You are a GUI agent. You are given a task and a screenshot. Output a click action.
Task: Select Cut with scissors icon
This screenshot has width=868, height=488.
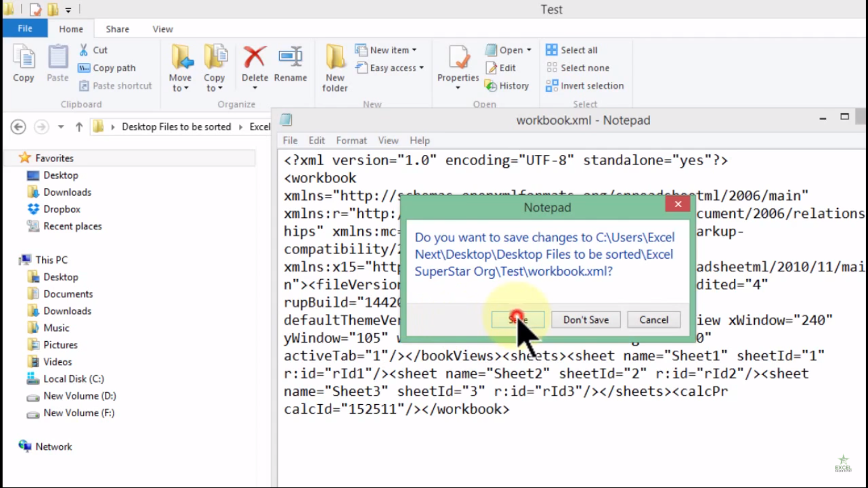coord(93,50)
